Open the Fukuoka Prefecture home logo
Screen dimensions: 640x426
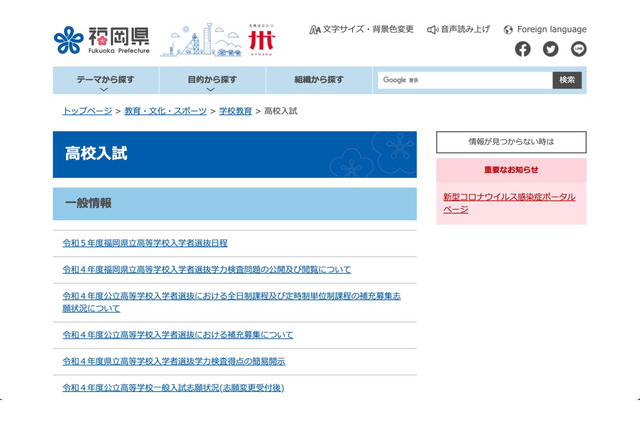click(102, 40)
